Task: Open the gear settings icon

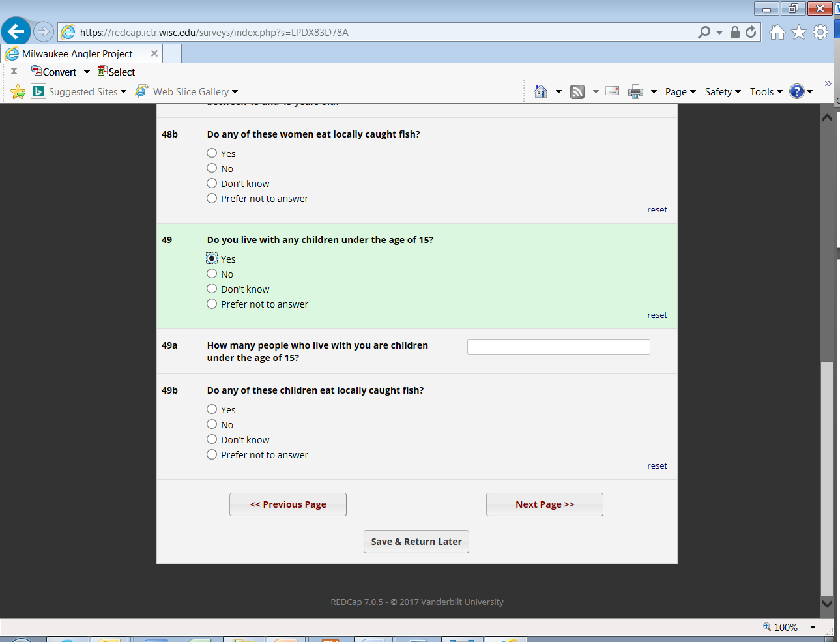Action: pyautogui.click(x=820, y=32)
